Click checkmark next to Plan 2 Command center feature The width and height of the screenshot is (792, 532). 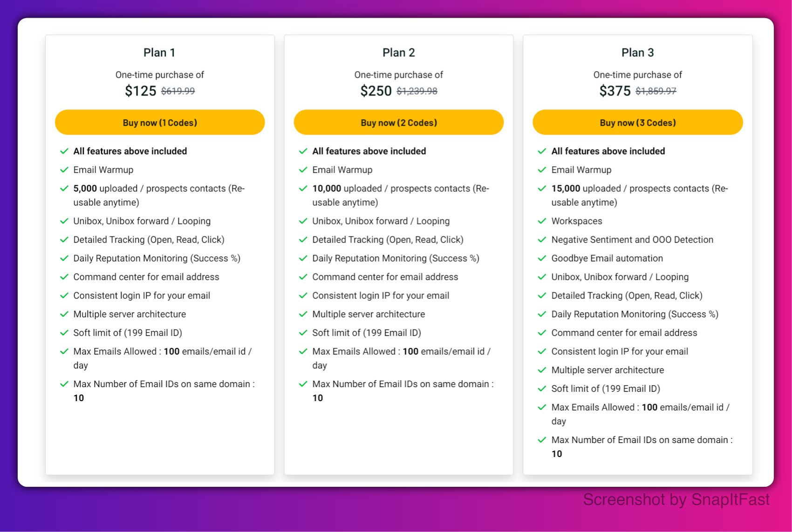(303, 277)
